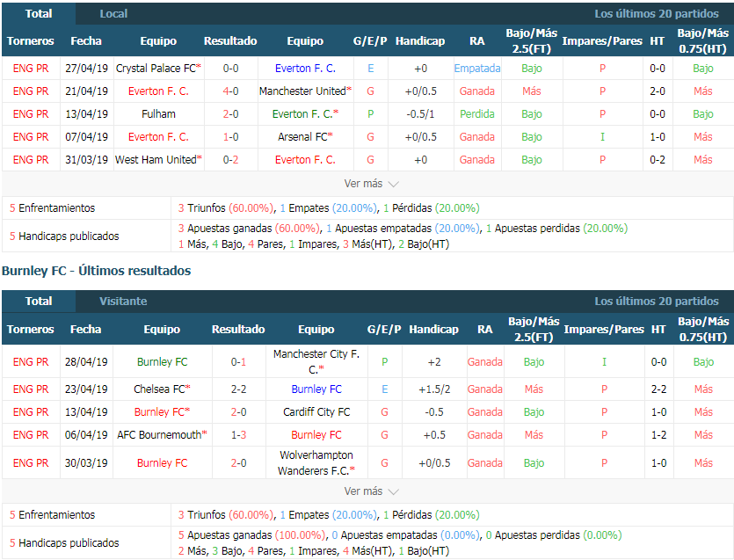734x560 pixels.
Task: Click Burnley FC in the 28/04/19 row
Action: pyautogui.click(x=162, y=362)
